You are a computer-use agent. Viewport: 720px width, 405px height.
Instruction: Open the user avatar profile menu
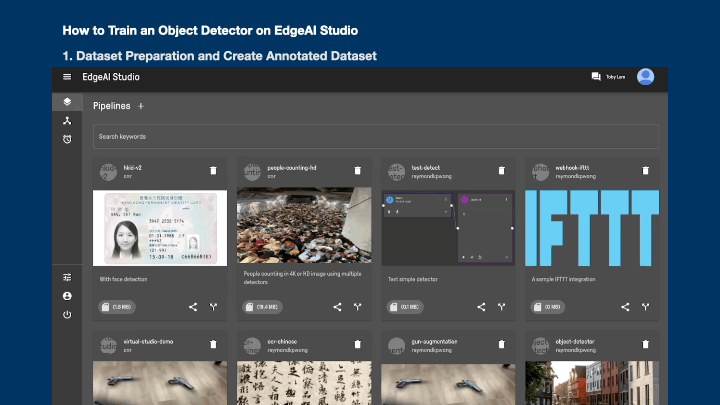645,77
